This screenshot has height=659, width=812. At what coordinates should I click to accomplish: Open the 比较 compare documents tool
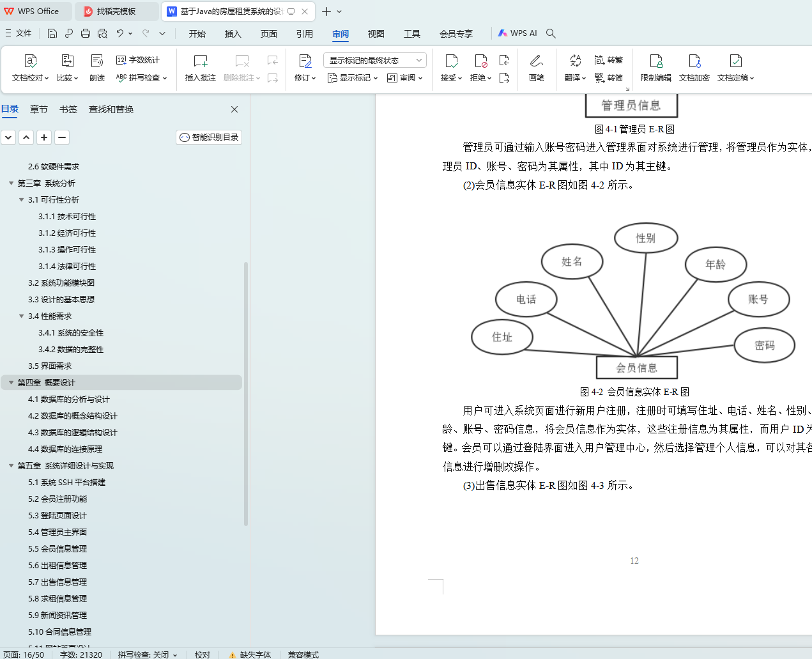click(x=67, y=68)
